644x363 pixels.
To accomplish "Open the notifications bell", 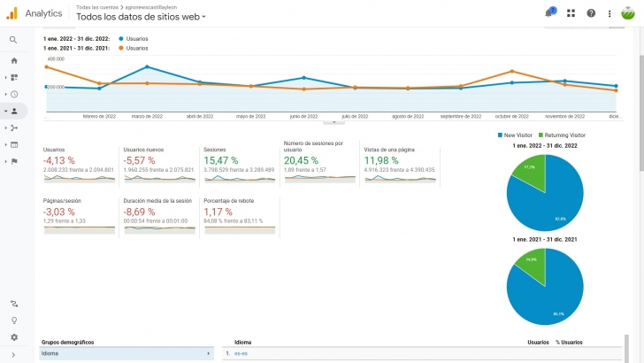I will tap(549, 13).
